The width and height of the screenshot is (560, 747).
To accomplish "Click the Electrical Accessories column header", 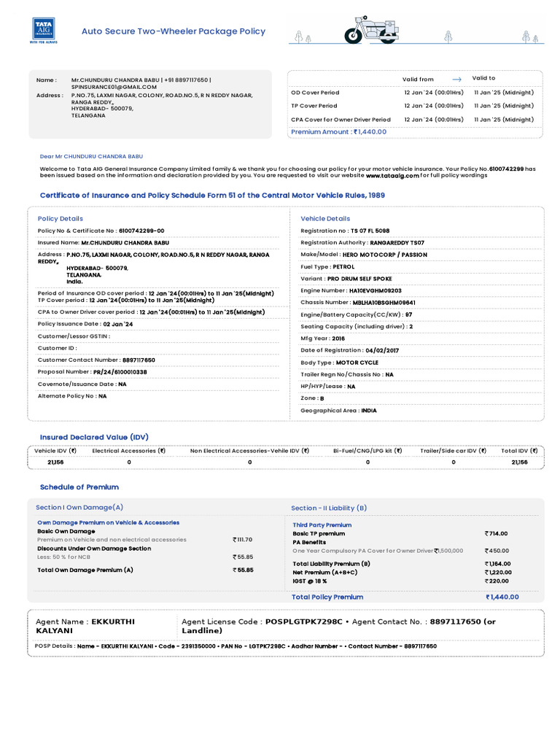I will [x=128, y=451].
